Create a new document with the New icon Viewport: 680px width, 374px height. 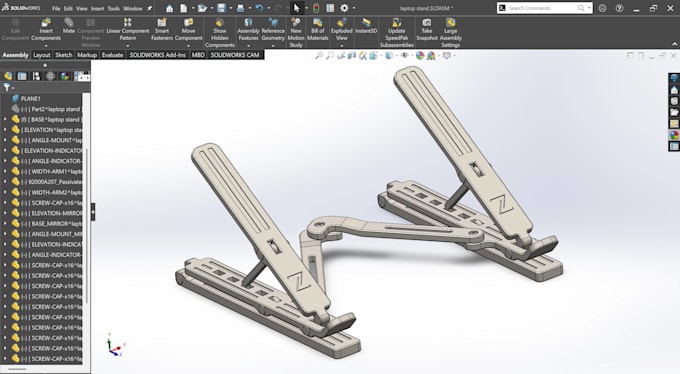(184, 8)
